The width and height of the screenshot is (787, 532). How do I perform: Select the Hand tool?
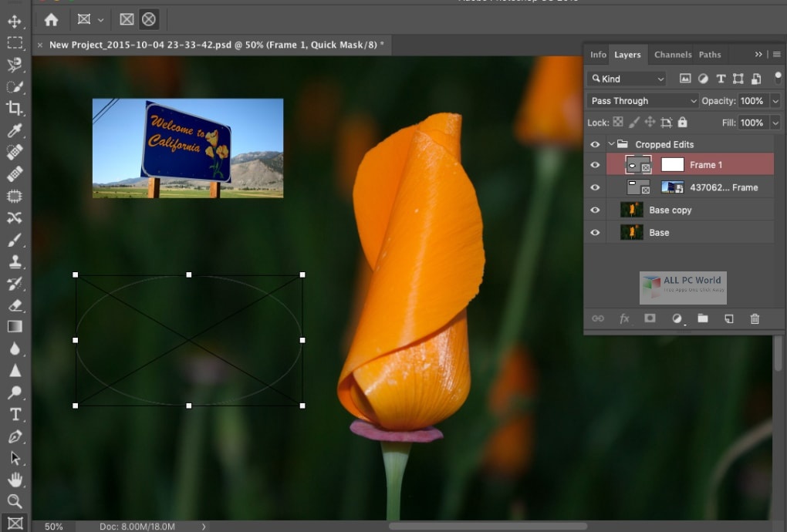coord(15,480)
